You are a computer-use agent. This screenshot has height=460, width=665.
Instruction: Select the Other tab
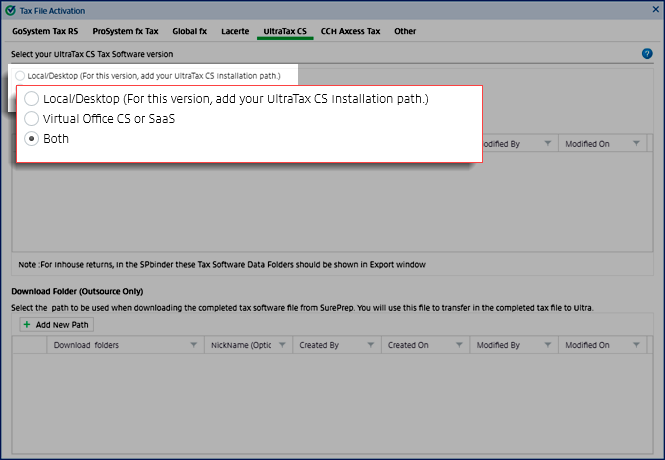(x=405, y=31)
